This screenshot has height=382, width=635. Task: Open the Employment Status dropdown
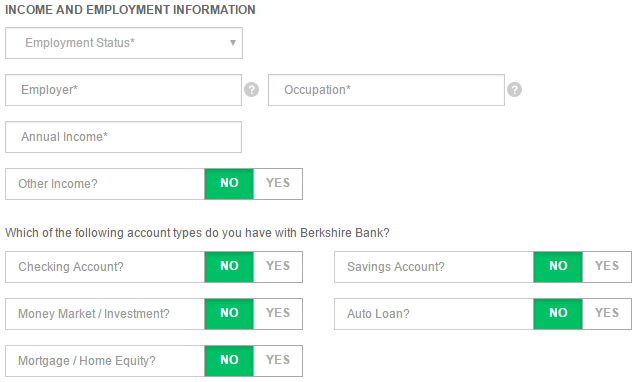(124, 43)
